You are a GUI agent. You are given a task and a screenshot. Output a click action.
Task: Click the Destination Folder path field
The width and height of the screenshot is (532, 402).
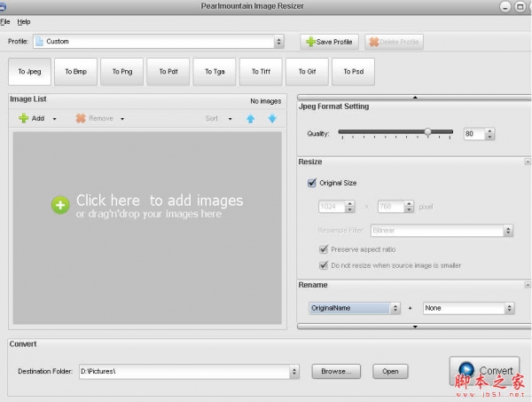184,372
